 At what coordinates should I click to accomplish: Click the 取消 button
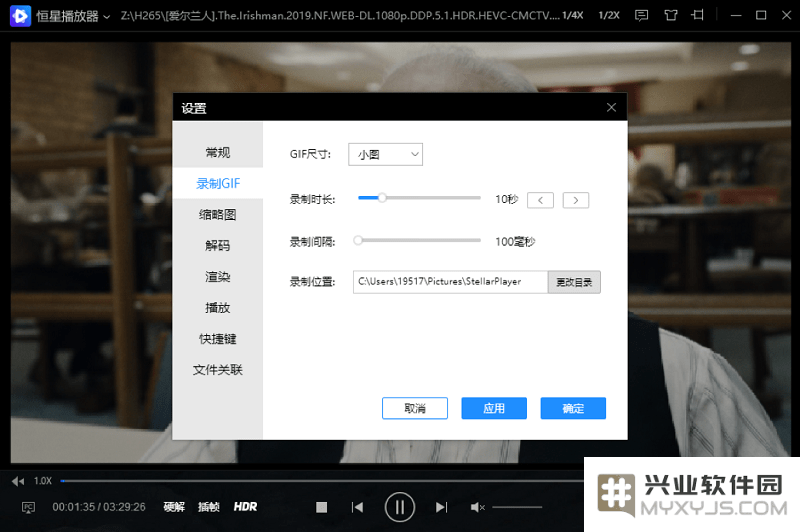coord(415,408)
